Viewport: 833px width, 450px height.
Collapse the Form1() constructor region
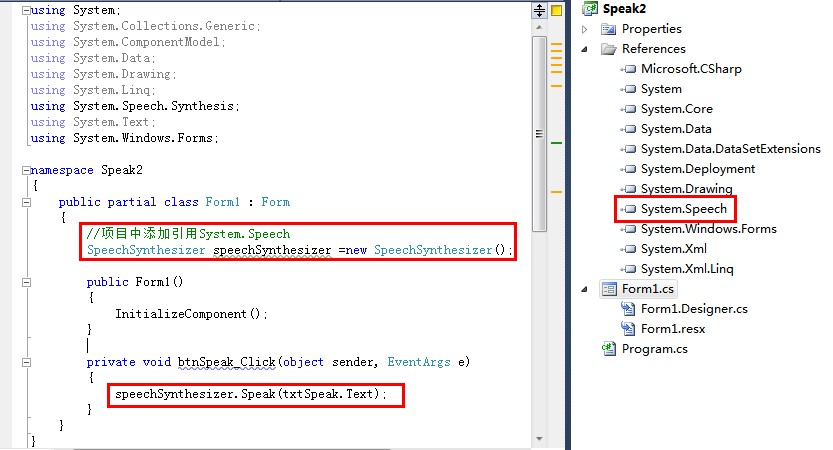(x=26, y=283)
